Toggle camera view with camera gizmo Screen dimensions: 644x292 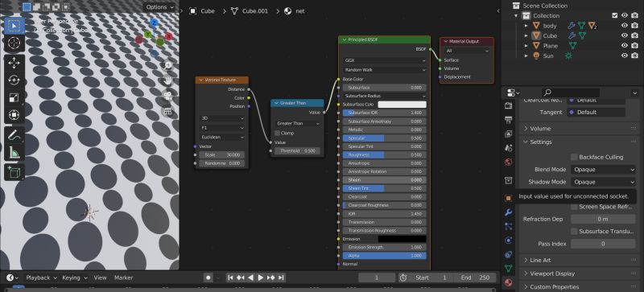coord(168,96)
